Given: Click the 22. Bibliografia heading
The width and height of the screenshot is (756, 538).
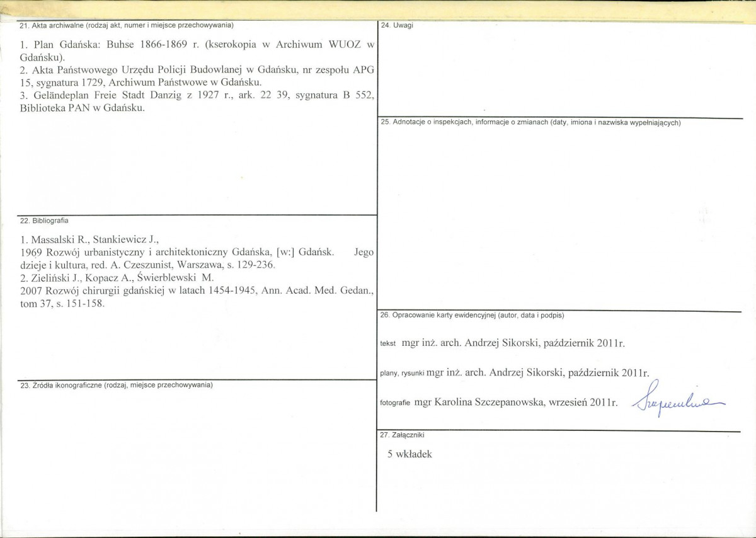Looking at the screenshot, I should pyautogui.click(x=44, y=221).
